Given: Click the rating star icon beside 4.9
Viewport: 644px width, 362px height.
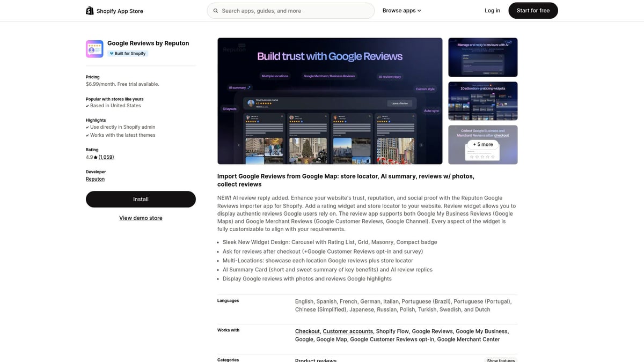Looking at the screenshot, I should tap(96, 157).
